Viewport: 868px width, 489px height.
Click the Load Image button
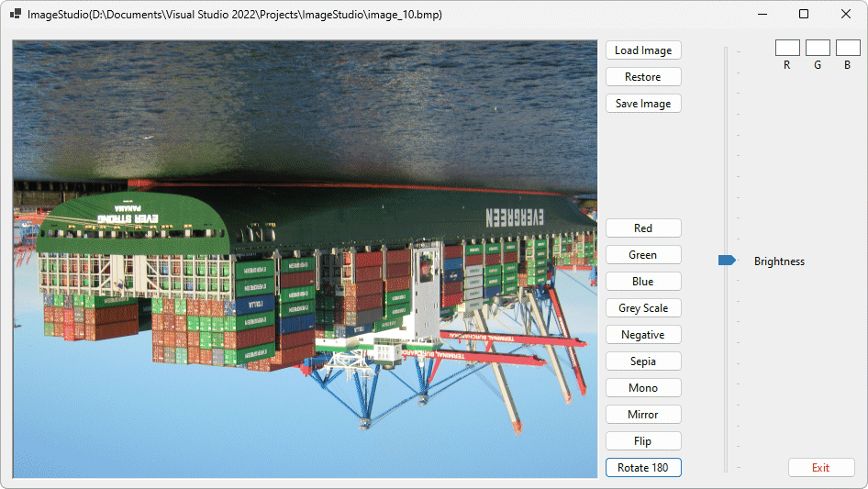[643, 50]
